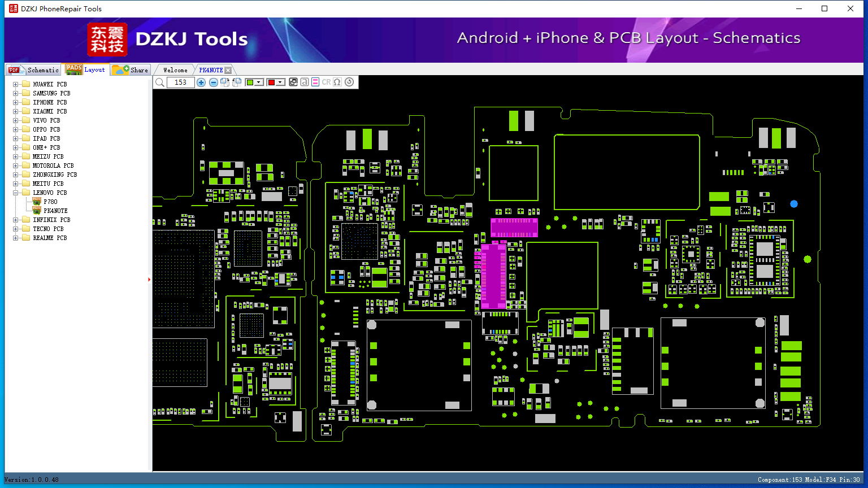Rotate the board view clockwise

(x=225, y=82)
